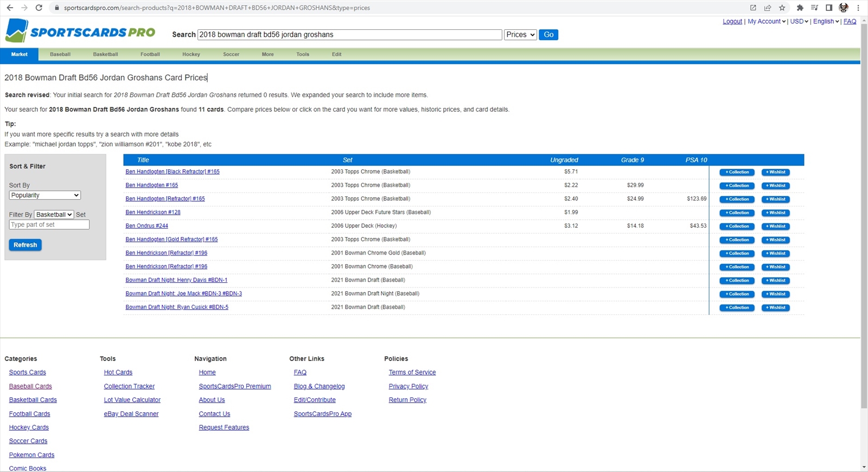Add Ryan Cusick #BDN-5 to Wishlist
This screenshot has height=472, width=868.
click(x=775, y=308)
